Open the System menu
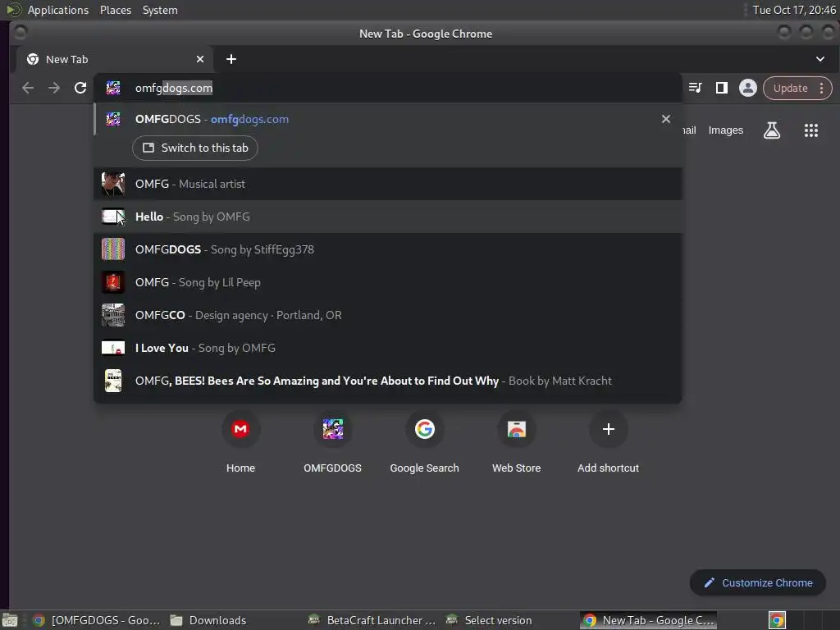Image resolution: width=840 pixels, height=630 pixels. 160,10
